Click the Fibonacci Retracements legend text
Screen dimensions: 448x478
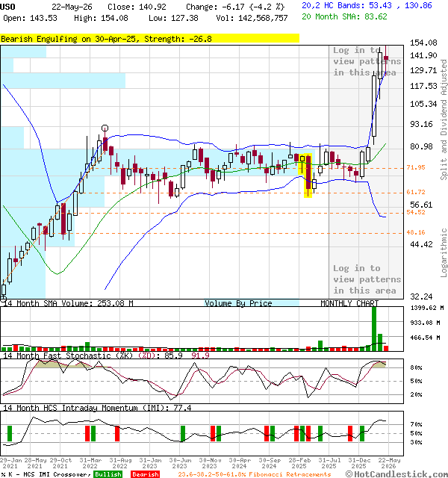coord(255,474)
